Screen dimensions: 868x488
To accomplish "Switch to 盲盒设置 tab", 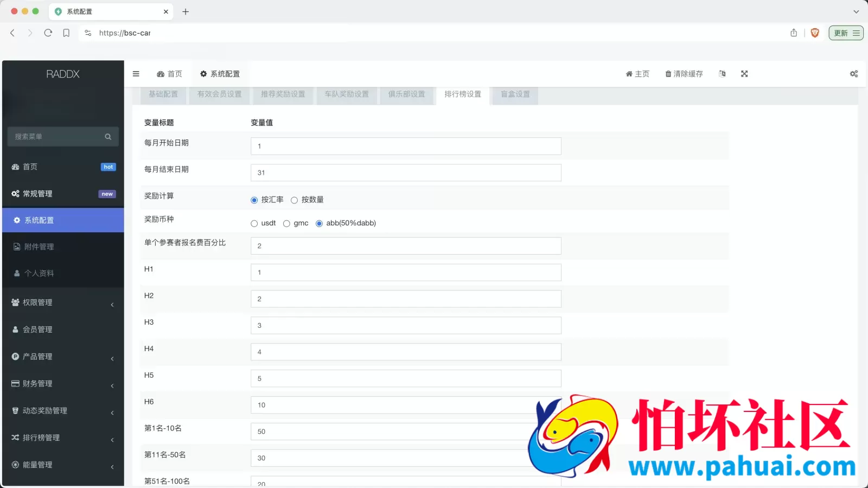I will pos(515,94).
